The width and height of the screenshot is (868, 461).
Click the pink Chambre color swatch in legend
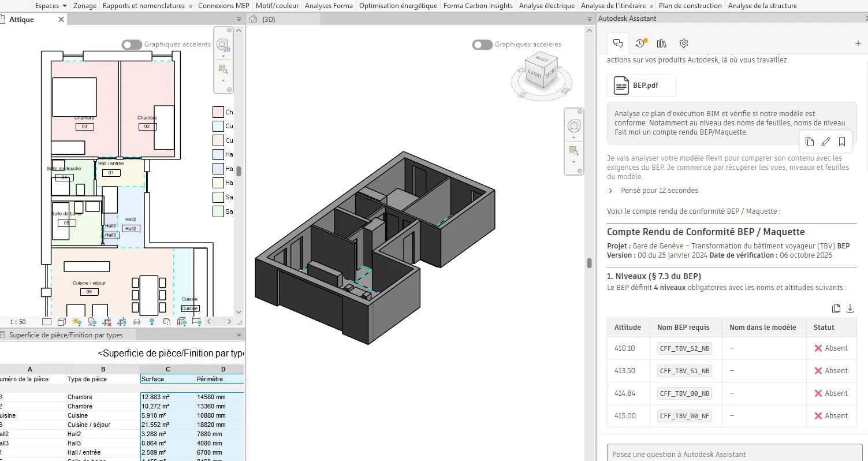[x=218, y=112]
